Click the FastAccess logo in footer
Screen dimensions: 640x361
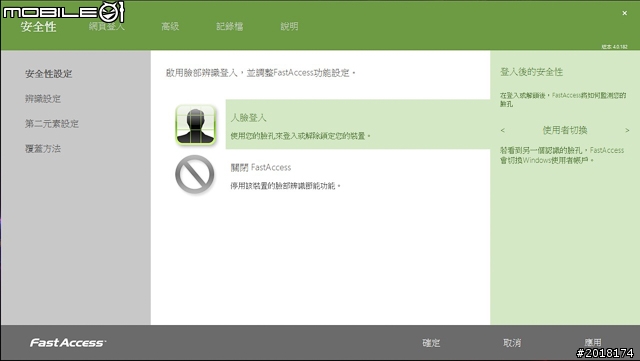pyautogui.click(x=68, y=343)
